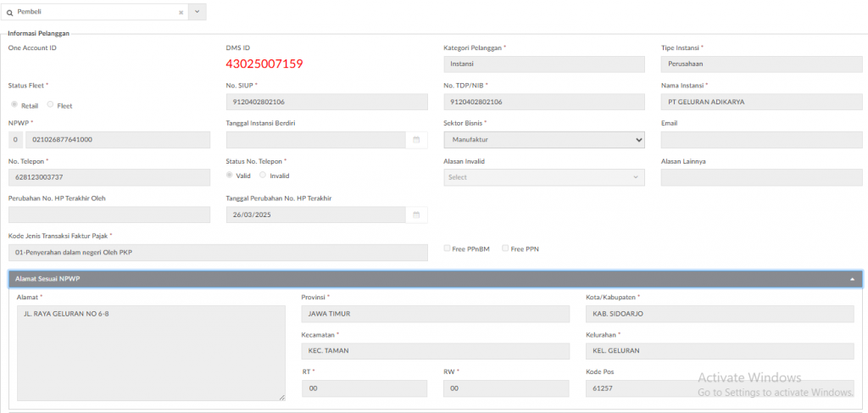Expand the Pembeli dropdown arrow
This screenshot has height=413, width=868.
(198, 13)
